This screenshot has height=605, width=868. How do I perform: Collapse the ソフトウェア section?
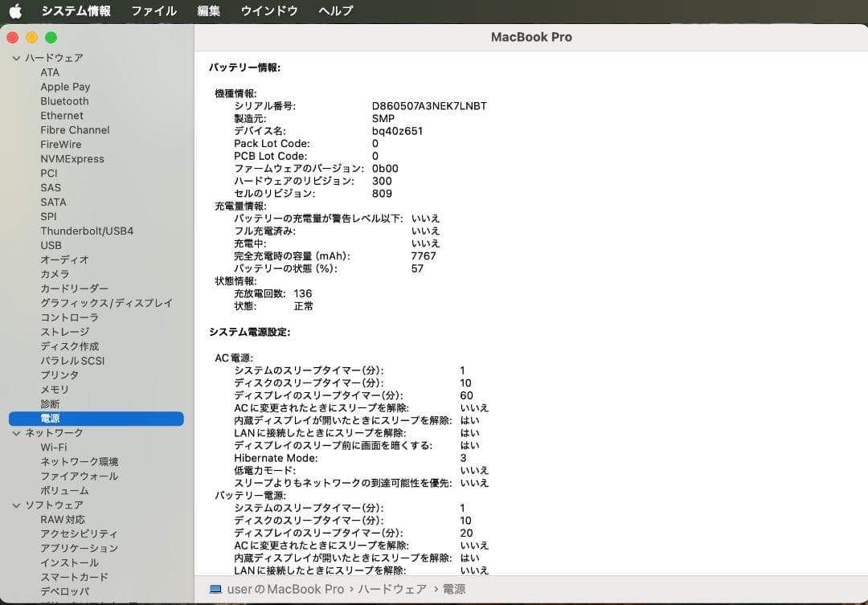(x=16, y=505)
